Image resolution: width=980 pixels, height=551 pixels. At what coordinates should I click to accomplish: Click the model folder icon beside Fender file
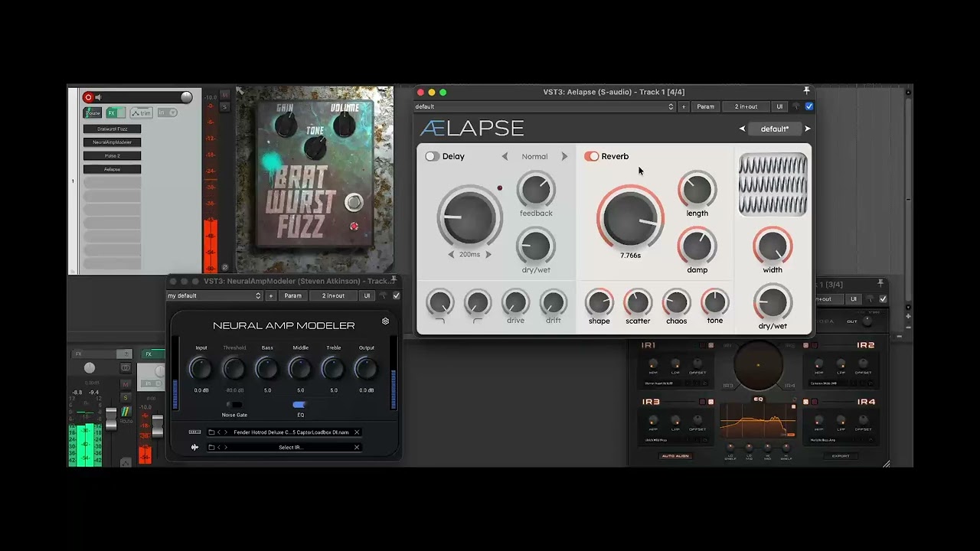pyautogui.click(x=211, y=432)
